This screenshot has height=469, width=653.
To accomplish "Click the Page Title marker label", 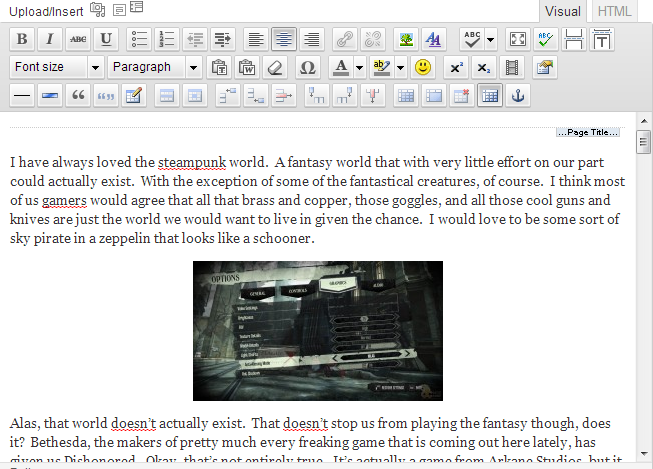I will tap(588, 132).
